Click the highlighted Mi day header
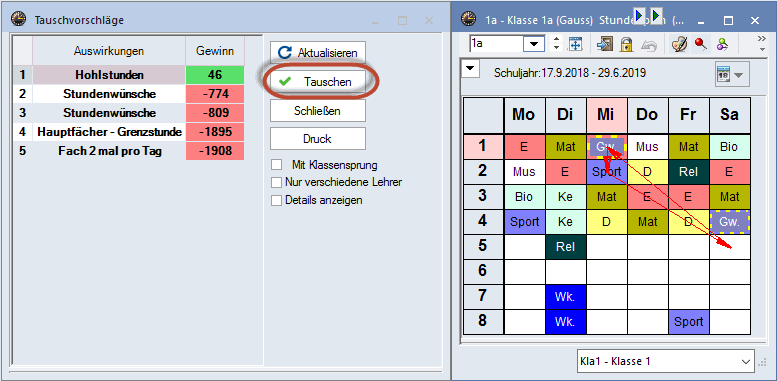 [x=607, y=115]
